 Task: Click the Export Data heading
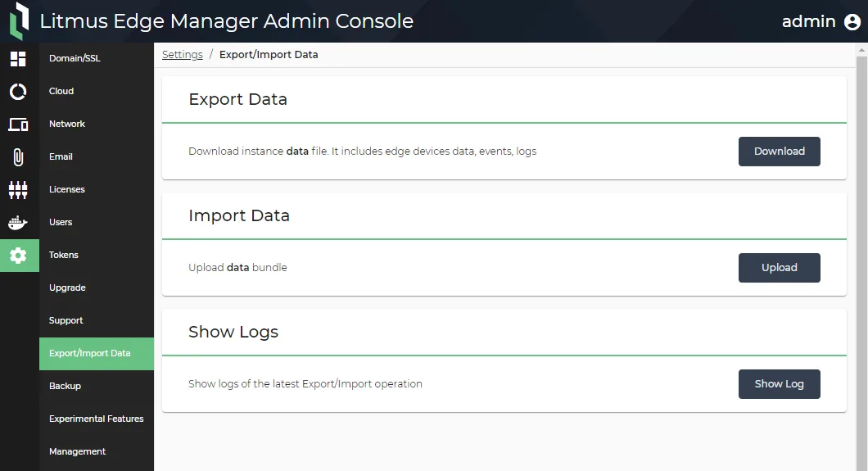click(x=237, y=99)
